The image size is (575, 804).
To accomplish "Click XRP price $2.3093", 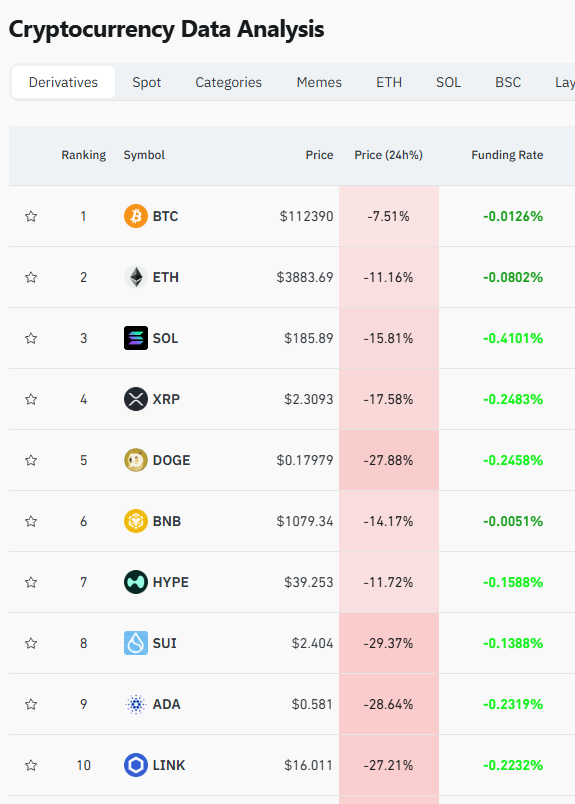I will (x=309, y=399).
